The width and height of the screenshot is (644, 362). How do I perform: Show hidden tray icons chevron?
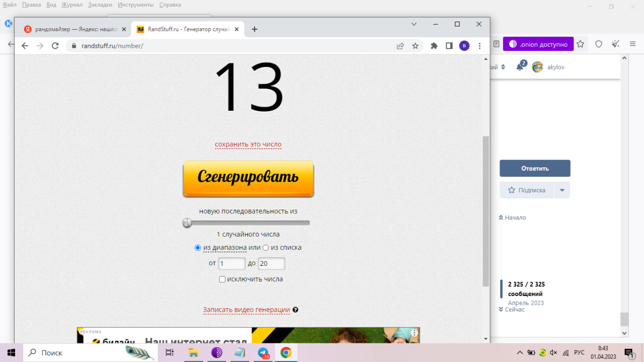[x=520, y=352]
